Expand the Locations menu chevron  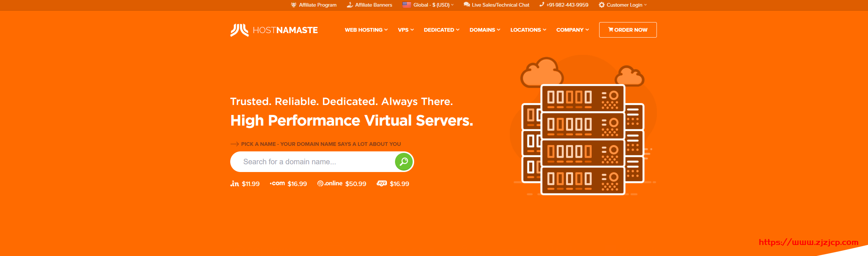[x=544, y=30]
